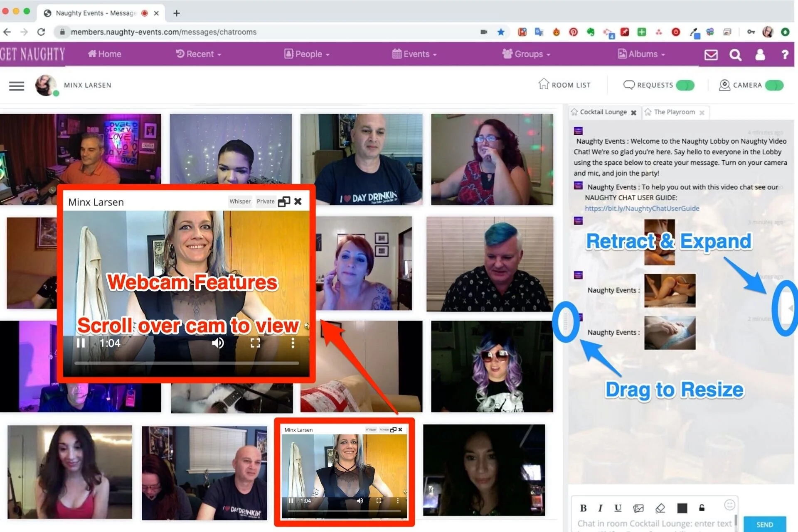This screenshot has width=798, height=532.
Task: Open the emoji smiley picker
Action: pos(729,505)
